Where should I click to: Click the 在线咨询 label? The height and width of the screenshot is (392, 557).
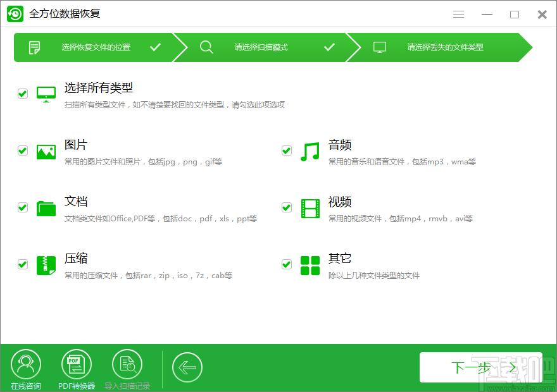(26, 386)
